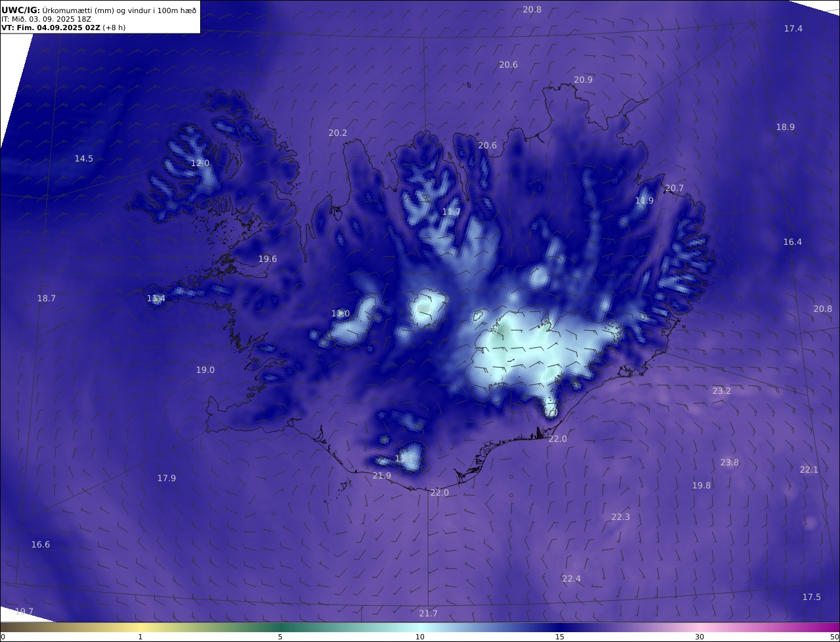Select the 18.9 map value
Viewport: 840px width, 642px height.
pos(786,127)
